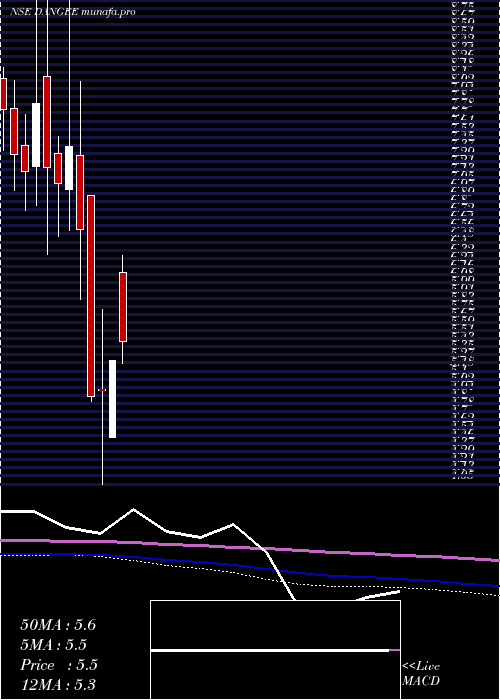The height and width of the screenshot is (700, 500).
Task: Click the lowest white candlestick body
Action: click(x=112, y=399)
